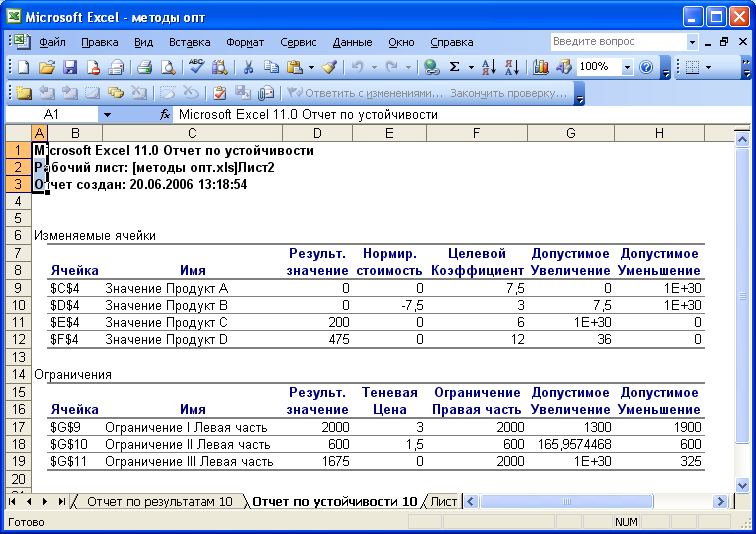Click the fx Insert Function icon
Viewport: 756px width, 534px height.
(x=165, y=115)
